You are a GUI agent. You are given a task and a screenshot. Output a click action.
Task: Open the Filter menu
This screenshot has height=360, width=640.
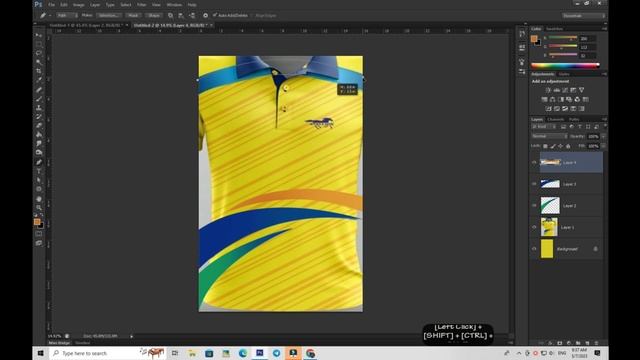click(141, 5)
